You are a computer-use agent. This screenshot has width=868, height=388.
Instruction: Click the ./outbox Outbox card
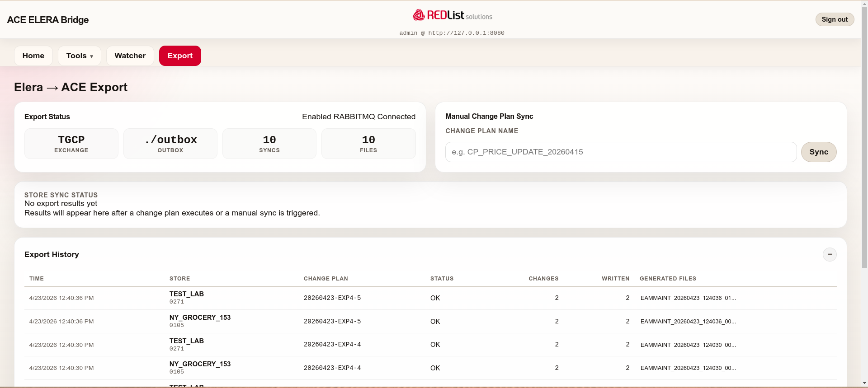coord(170,144)
